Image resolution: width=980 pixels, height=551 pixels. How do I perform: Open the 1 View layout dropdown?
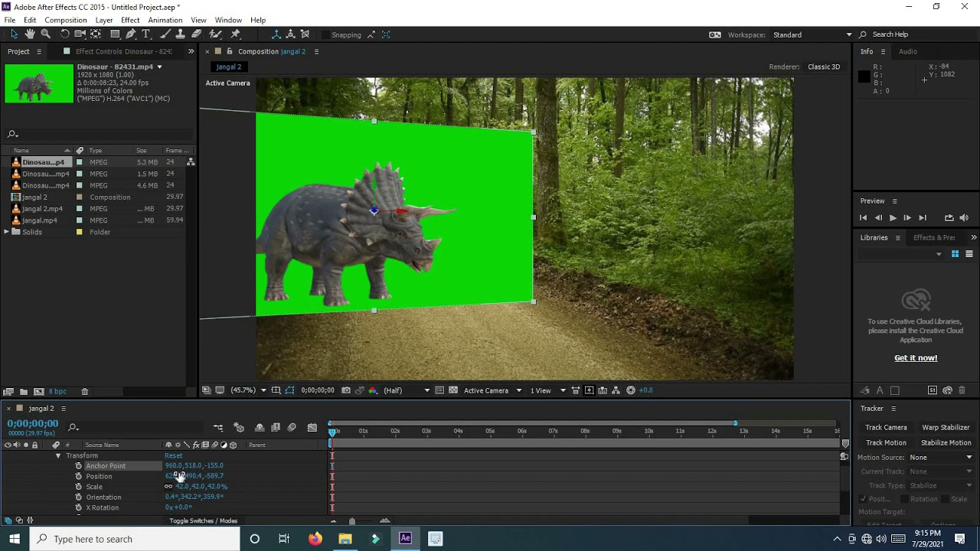click(x=548, y=390)
